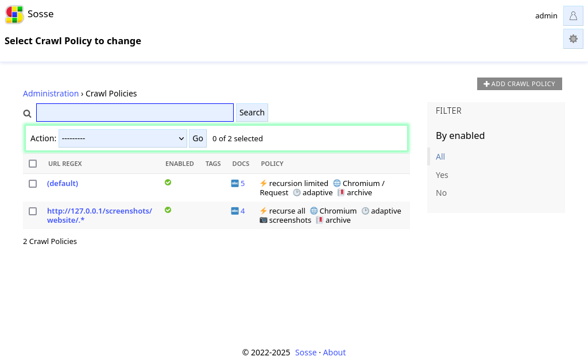The width and height of the screenshot is (588, 364).
Task: Click the admin username text
Action: (x=547, y=16)
